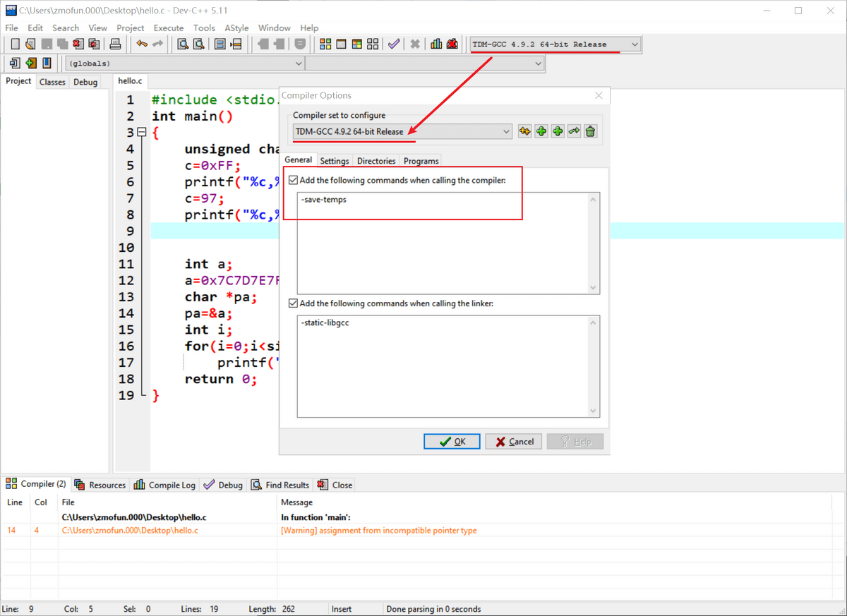The width and height of the screenshot is (847, 616).
Task: Open the Execute menu
Action: coord(168,28)
